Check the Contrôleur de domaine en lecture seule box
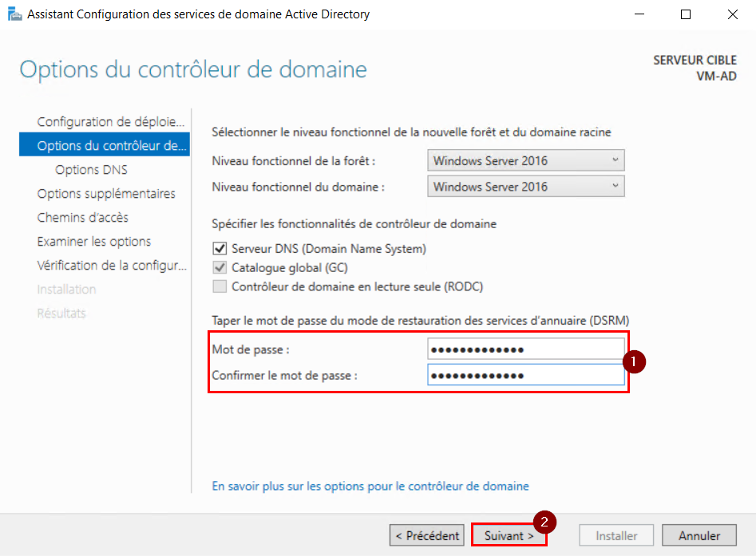The image size is (756, 556). (x=220, y=286)
